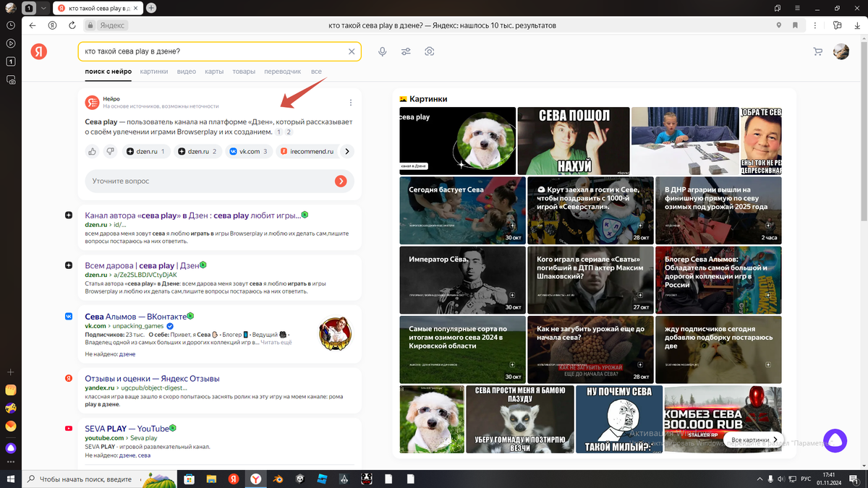Viewport: 868px width, 488px height.
Task: Open Alice assistant purple floating button
Action: point(835,440)
